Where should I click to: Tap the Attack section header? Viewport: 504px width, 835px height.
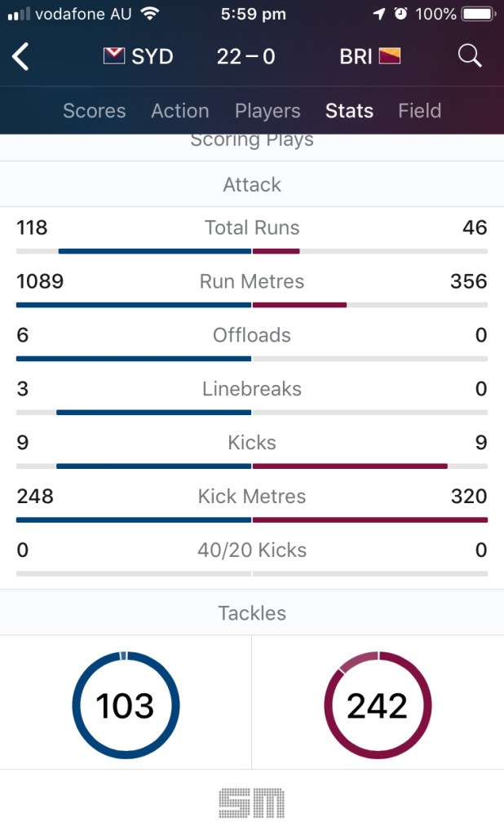[x=252, y=184]
